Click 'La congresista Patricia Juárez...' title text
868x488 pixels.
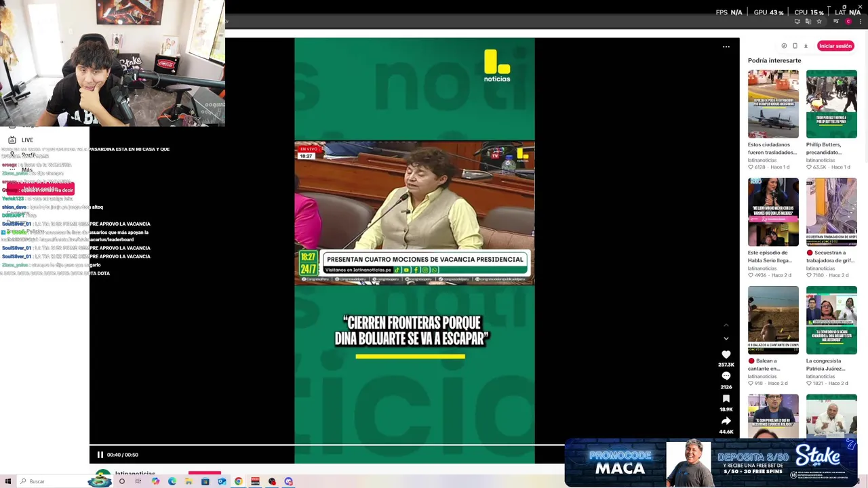(826, 365)
